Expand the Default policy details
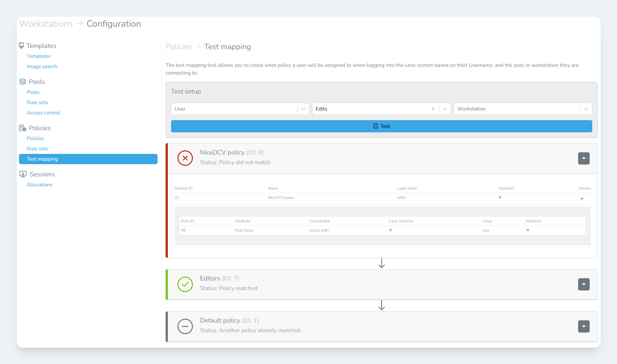 584,326
